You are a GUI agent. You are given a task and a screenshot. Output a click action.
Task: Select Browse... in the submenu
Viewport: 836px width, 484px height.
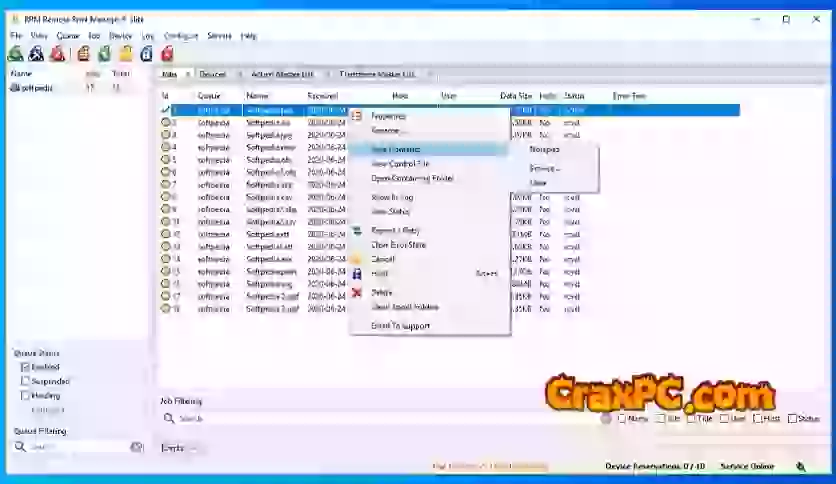pos(544,168)
